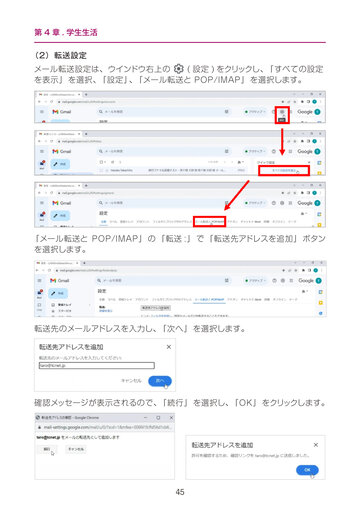Close the OK confirmation dialog with the X
This screenshot has height=509, width=360.
click(316, 445)
